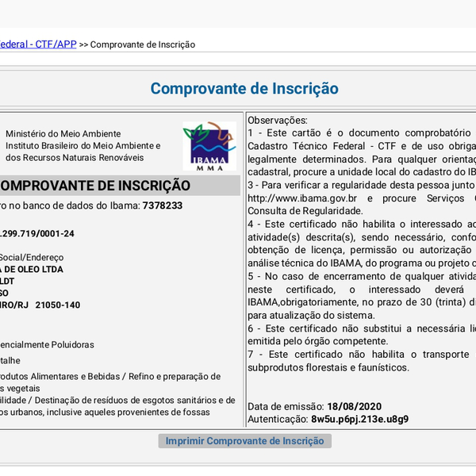The height and width of the screenshot is (476, 476).
Task: Click Imprimir Comprovante de Inscrição button
Action: pyautogui.click(x=244, y=441)
